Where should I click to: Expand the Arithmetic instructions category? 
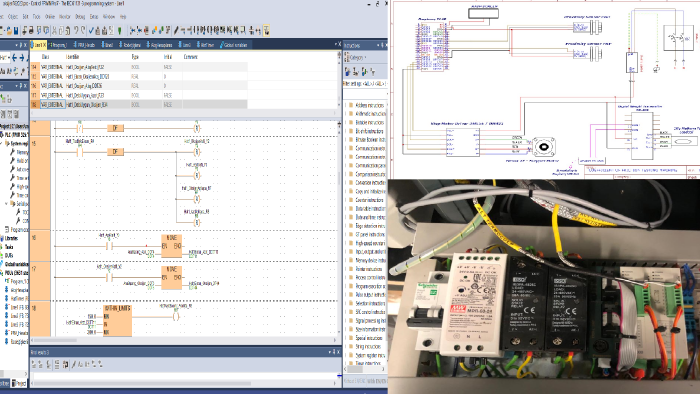pyautogui.click(x=346, y=114)
